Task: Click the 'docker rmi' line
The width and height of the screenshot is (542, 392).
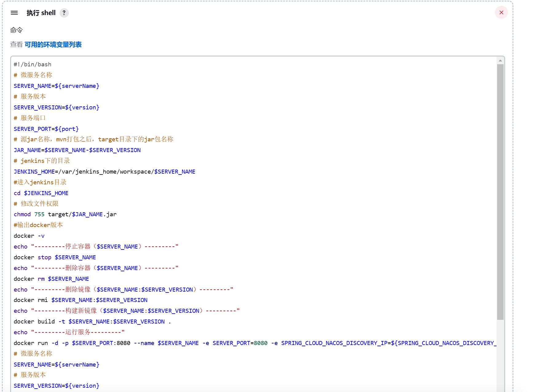Action: click(x=81, y=300)
